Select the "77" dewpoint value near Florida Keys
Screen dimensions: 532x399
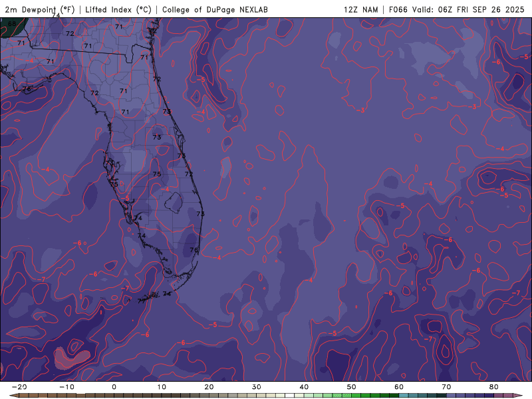(142, 301)
